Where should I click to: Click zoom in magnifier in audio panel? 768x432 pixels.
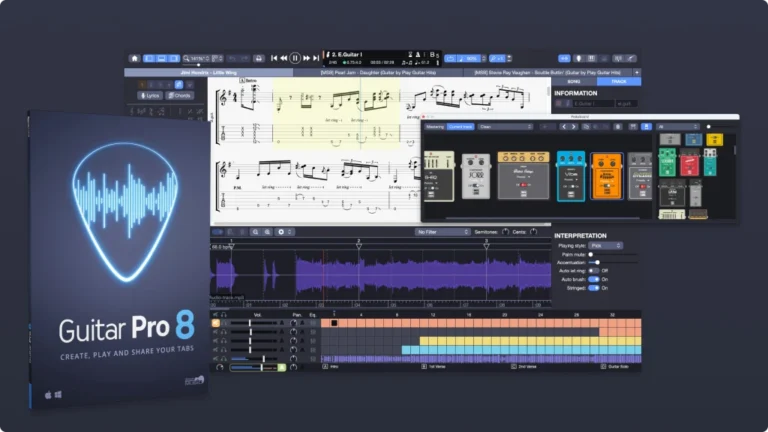tap(267, 232)
